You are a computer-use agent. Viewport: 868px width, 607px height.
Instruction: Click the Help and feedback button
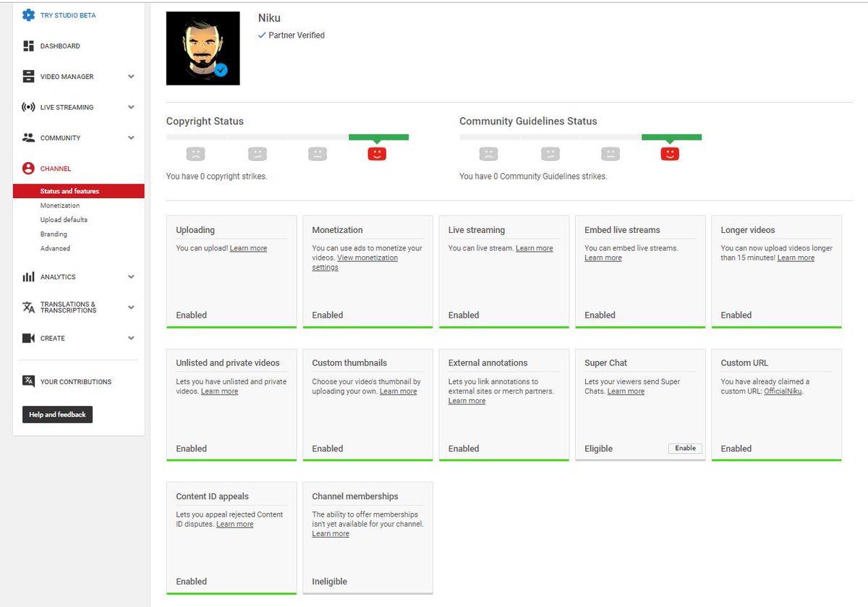point(57,415)
